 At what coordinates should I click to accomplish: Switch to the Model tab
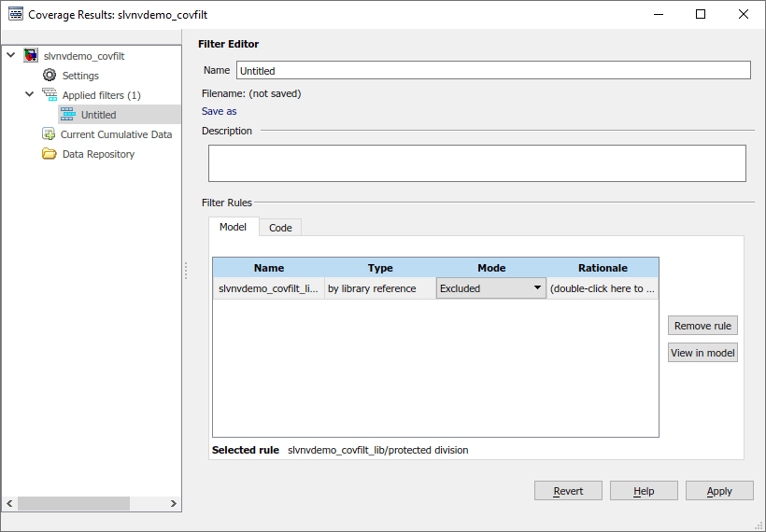coord(233,227)
